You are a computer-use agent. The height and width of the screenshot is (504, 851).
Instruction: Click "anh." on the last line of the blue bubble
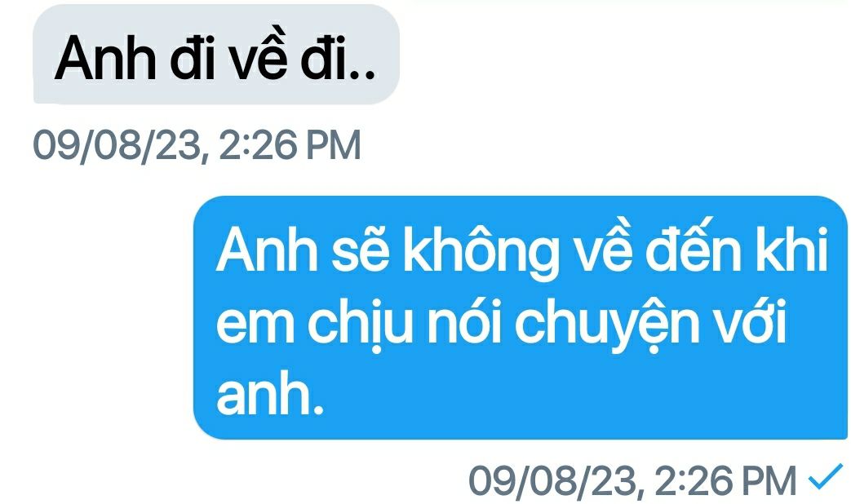[270, 396]
